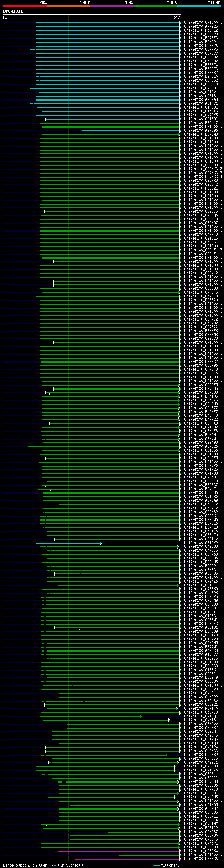This screenshot has height=868, width=224.
Task: Click the UniRef100_Q7TNQ1 label
Action: pos(201,716)
